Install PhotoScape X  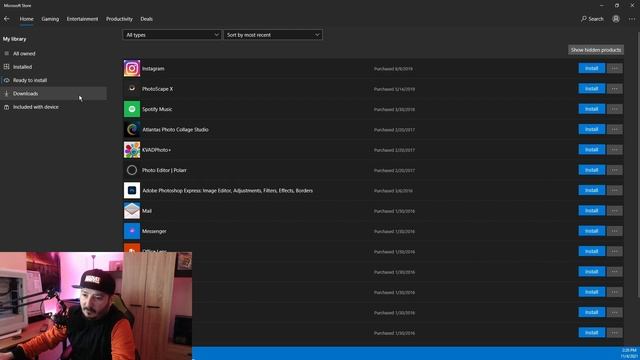tap(591, 89)
